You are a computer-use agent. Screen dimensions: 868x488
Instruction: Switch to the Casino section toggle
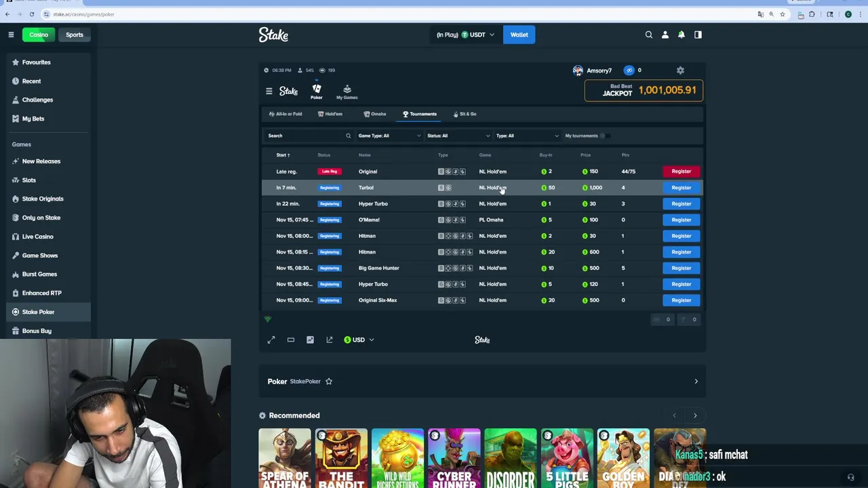tap(39, 35)
